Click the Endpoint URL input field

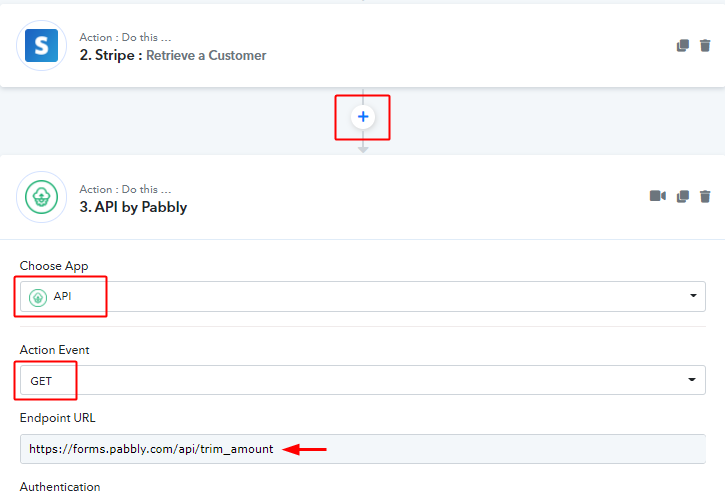click(x=362, y=449)
